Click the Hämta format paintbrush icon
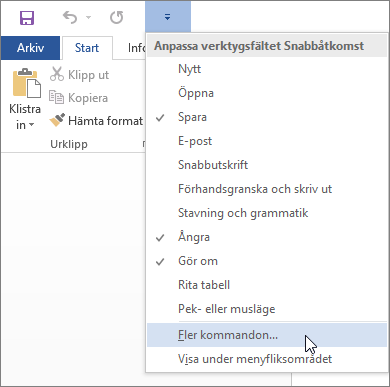 [57, 120]
